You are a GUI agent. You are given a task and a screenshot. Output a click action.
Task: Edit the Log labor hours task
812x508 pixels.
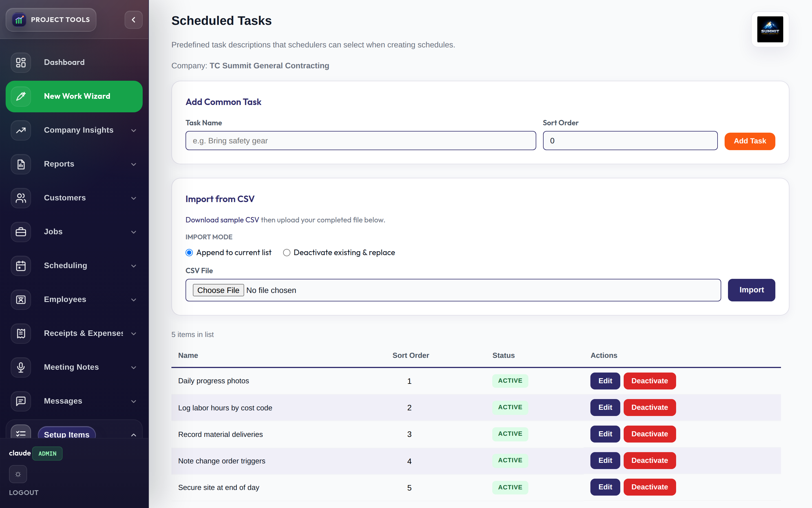click(605, 408)
